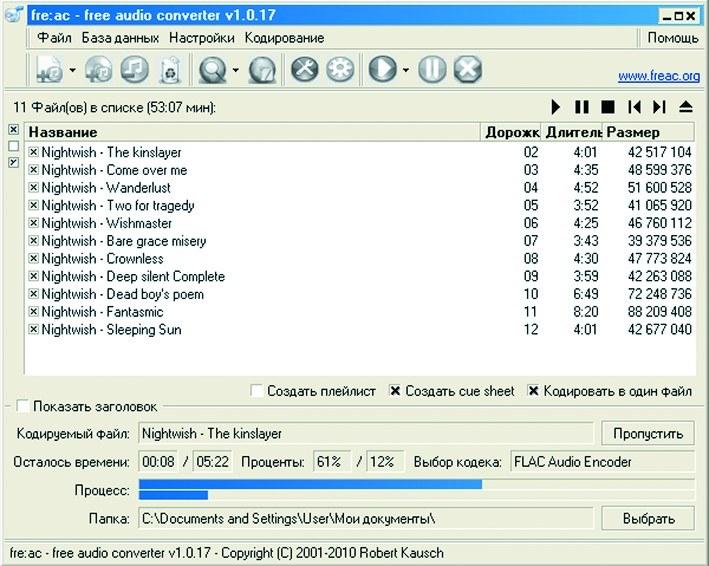
Task: Open the Файл menu
Action: coord(54,38)
